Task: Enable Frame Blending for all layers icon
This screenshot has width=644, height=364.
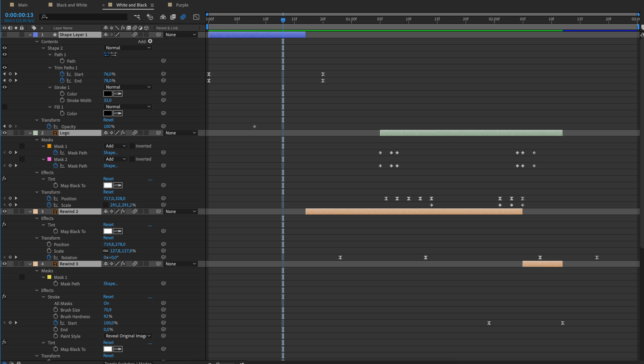Action: pyautogui.click(x=173, y=17)
